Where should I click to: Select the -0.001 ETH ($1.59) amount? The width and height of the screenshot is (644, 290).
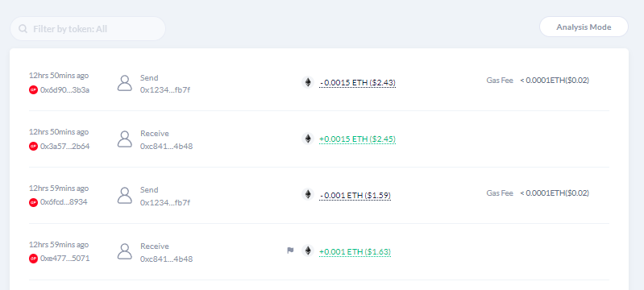355,195
